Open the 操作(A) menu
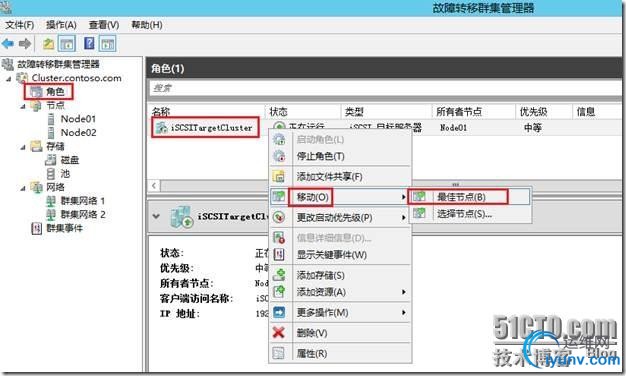626x376 pixels. [61, 25]
